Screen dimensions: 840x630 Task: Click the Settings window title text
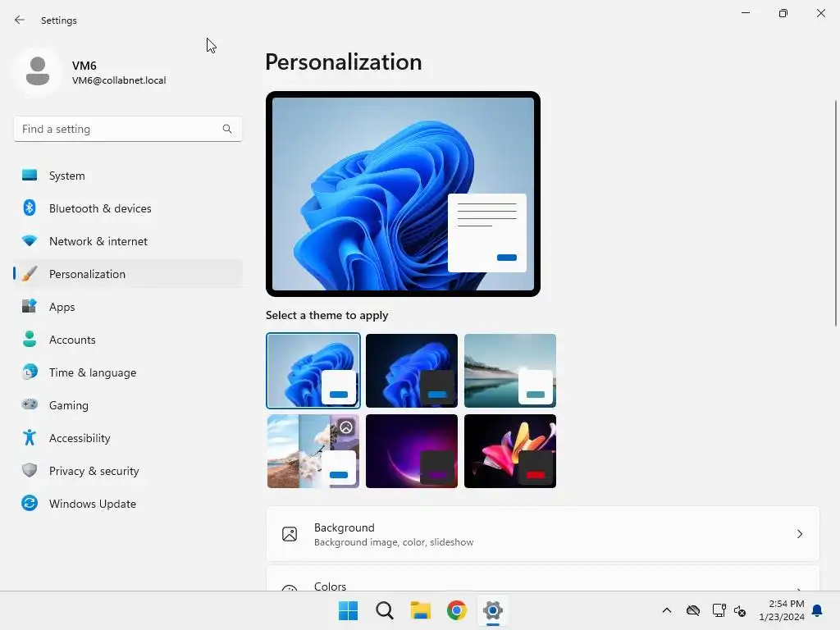[59, 21]
